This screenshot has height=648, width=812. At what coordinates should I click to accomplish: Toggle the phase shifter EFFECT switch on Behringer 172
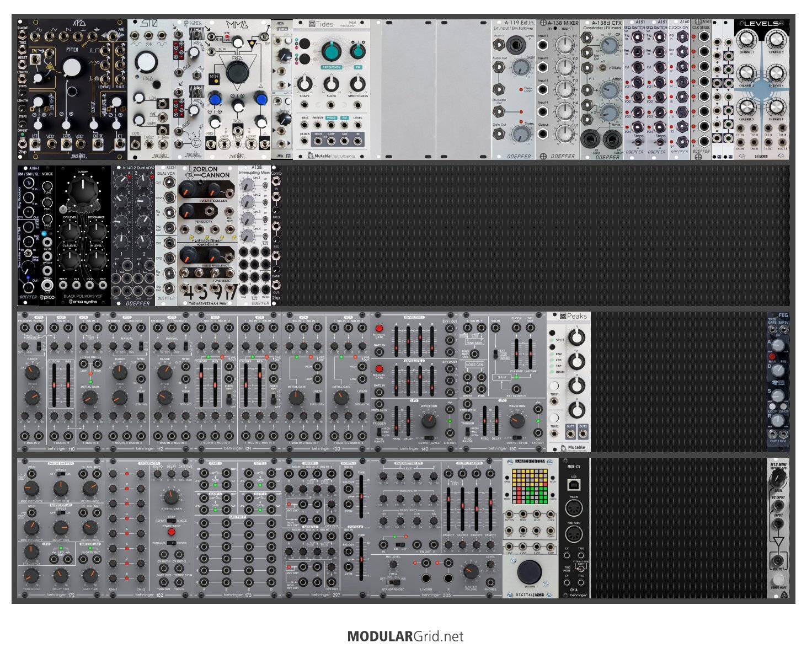[61, 474]
